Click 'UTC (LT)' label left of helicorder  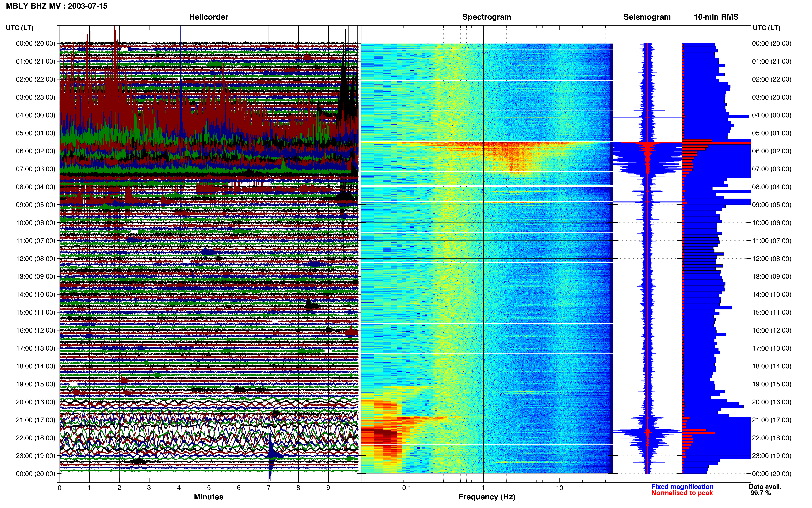[20, 28]
